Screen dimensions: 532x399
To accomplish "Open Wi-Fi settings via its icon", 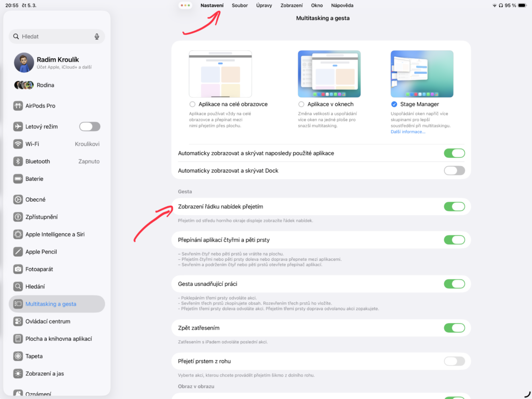I will click(18, 144).
